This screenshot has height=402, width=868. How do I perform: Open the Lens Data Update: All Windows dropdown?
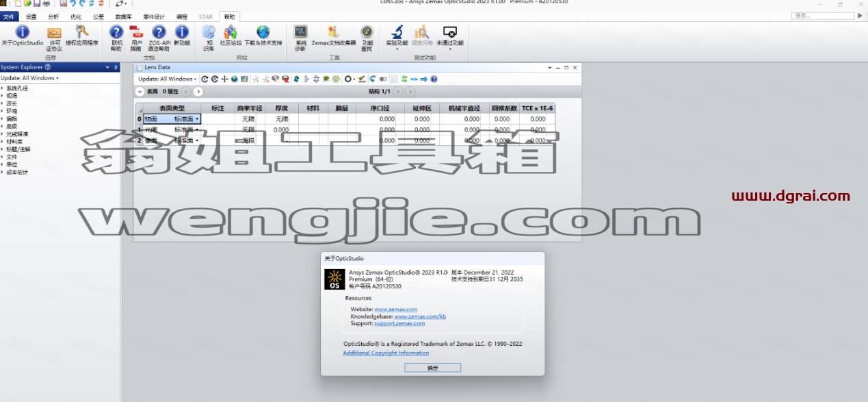coord(167,79)
